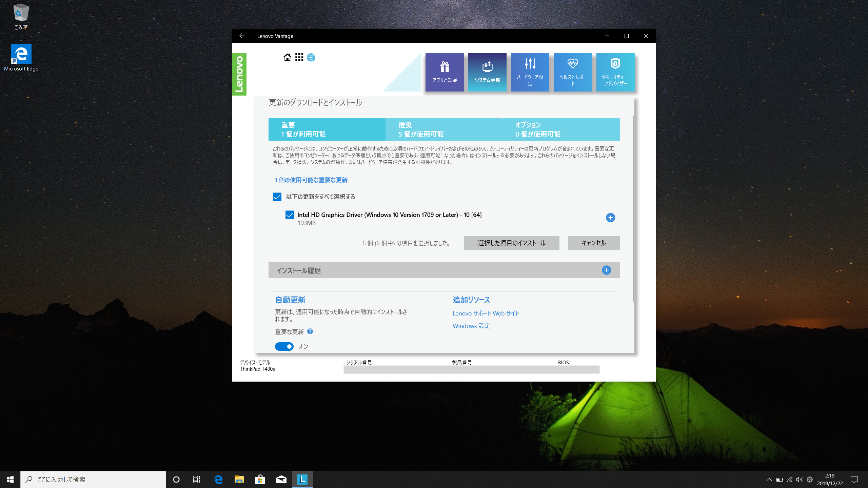Expand Intel HD Graphics Driver details with plus

(610, 218)
